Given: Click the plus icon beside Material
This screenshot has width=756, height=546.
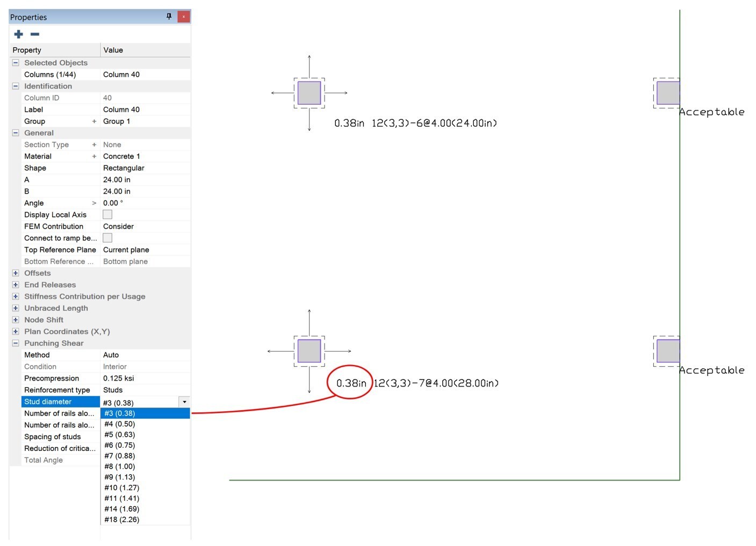Looking at the screenshot, I should (x=94, y=157).
